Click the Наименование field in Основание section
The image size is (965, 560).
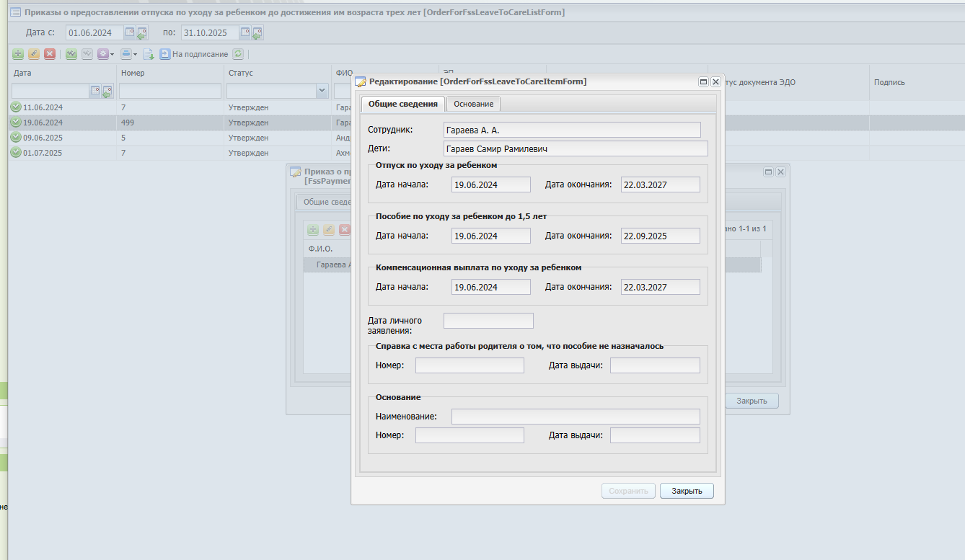576,417
